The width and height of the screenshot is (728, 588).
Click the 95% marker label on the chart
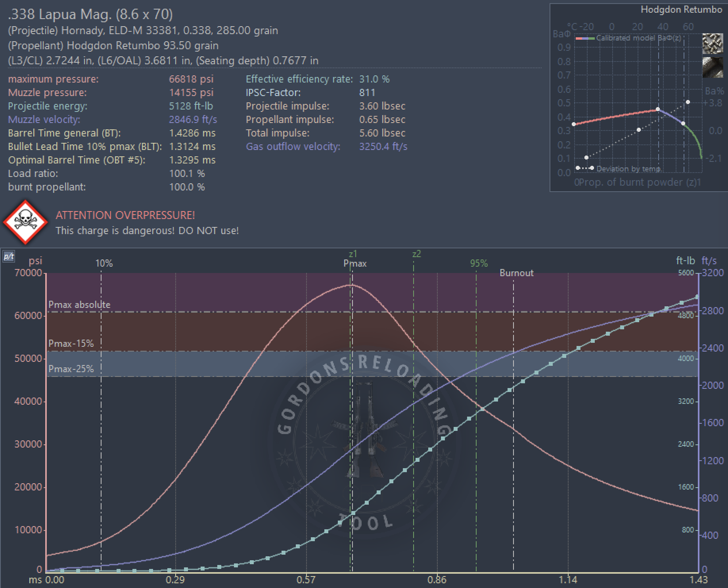479,263
